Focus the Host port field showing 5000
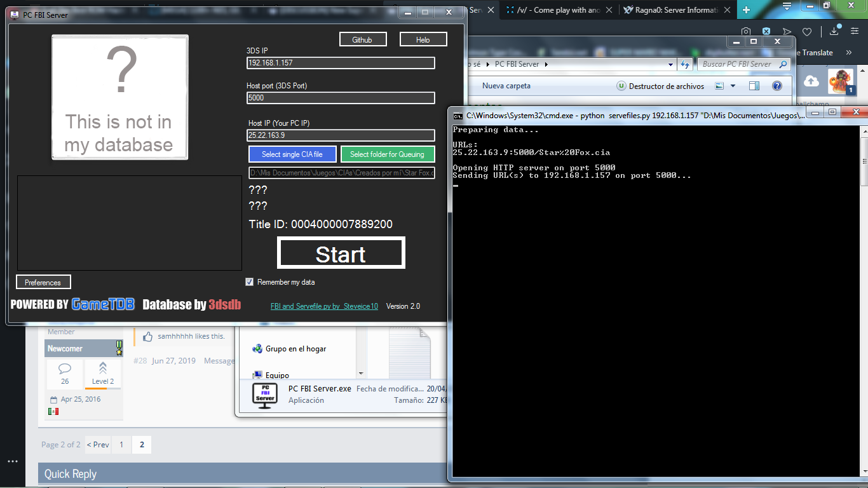Viewport: 868px width, 488px height. [x=341, y=98]
